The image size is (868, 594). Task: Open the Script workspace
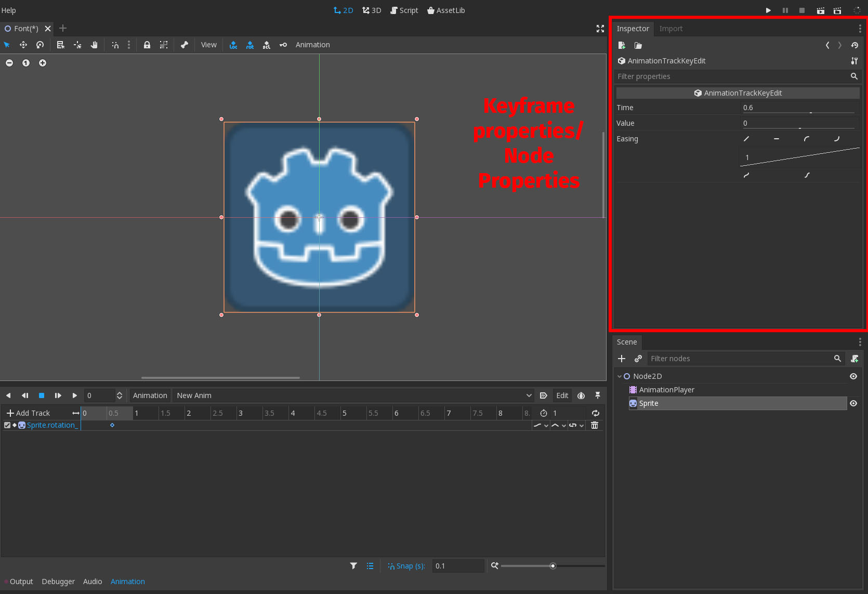pos(404,10)
